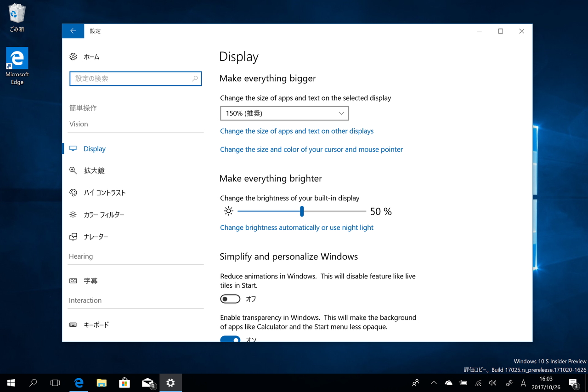Open Task View on the taskbar
The width and height of the screenshot is (588, 392).
[55, 383]
